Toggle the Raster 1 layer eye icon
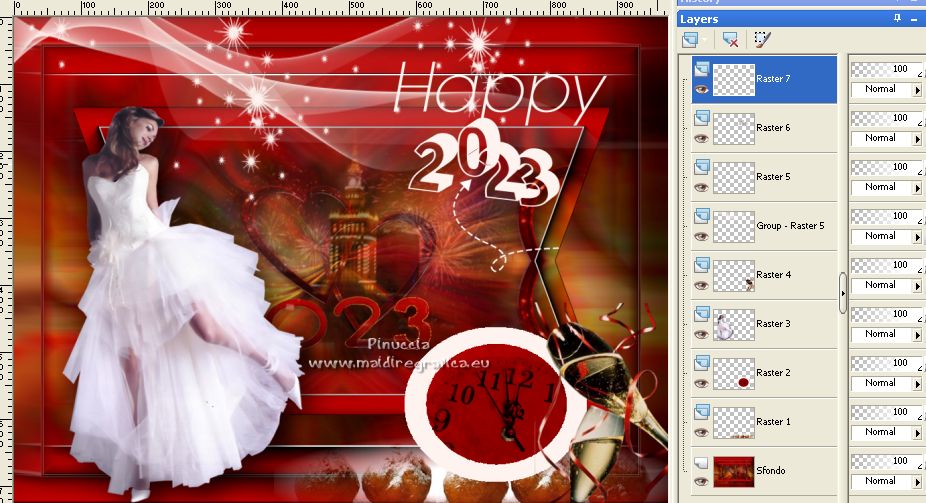Screen dimensions: 926x503 [x=702, y=432]
